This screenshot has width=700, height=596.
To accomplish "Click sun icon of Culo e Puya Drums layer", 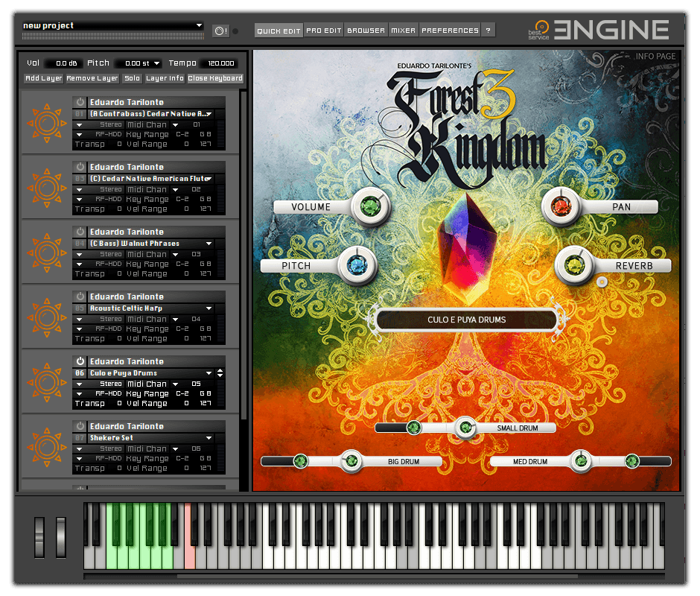I will click(47, 382).
